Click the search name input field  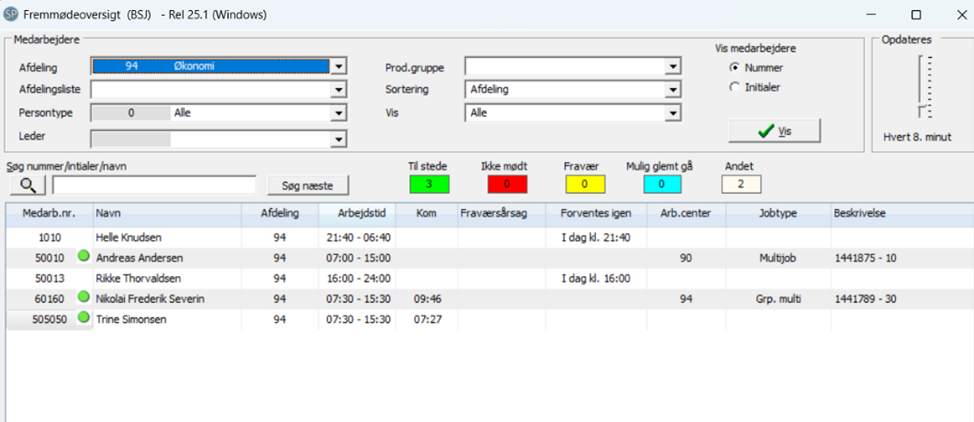coord(155,185)
